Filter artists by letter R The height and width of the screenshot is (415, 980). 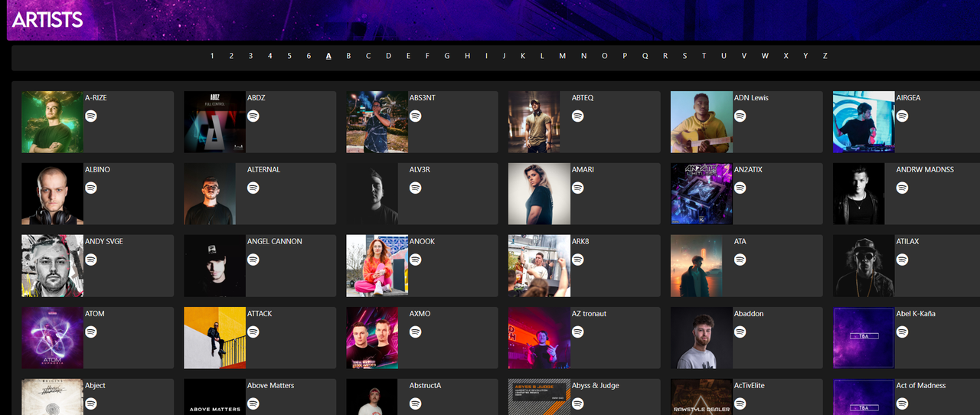click(x=665, y=56)
